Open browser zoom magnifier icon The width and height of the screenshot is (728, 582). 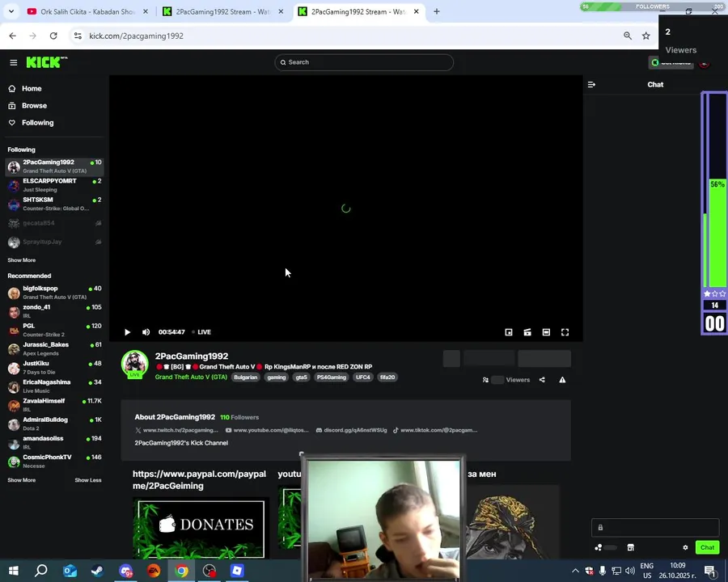628,36
